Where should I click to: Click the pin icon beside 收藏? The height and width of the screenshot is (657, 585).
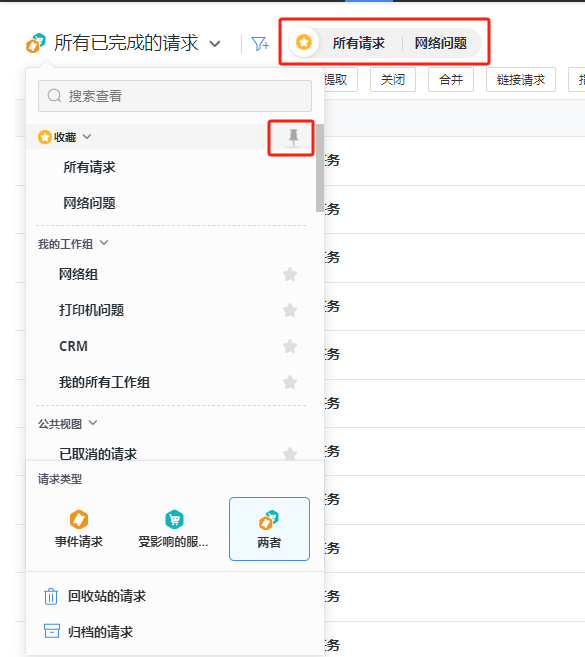[x=293, y=138]
